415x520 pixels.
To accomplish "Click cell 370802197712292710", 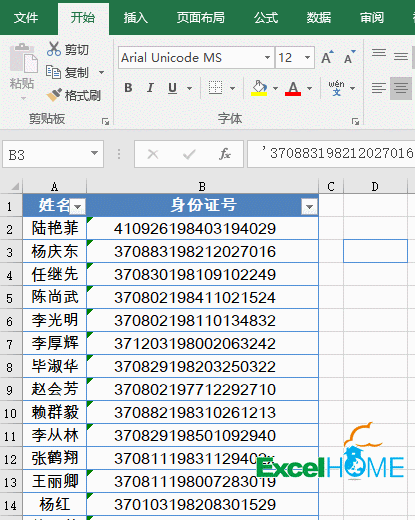I will (x=202, y=390).
